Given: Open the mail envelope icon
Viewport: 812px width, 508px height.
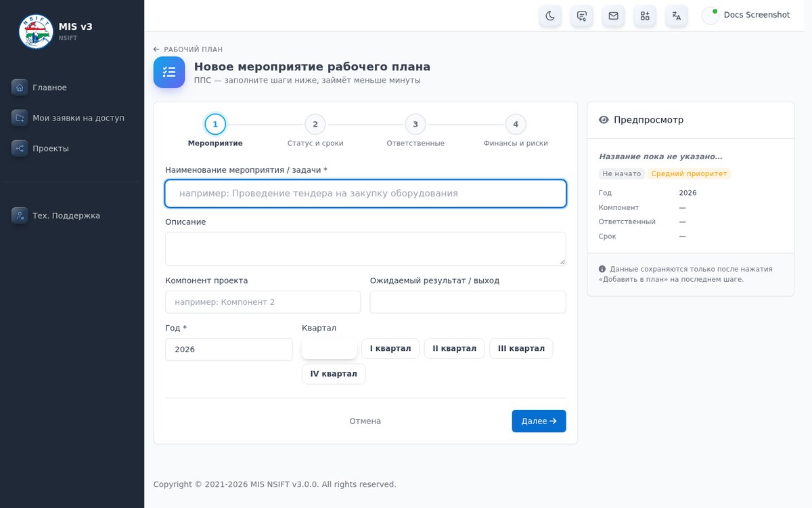Looking at the screenshot, I should point(613,16).
